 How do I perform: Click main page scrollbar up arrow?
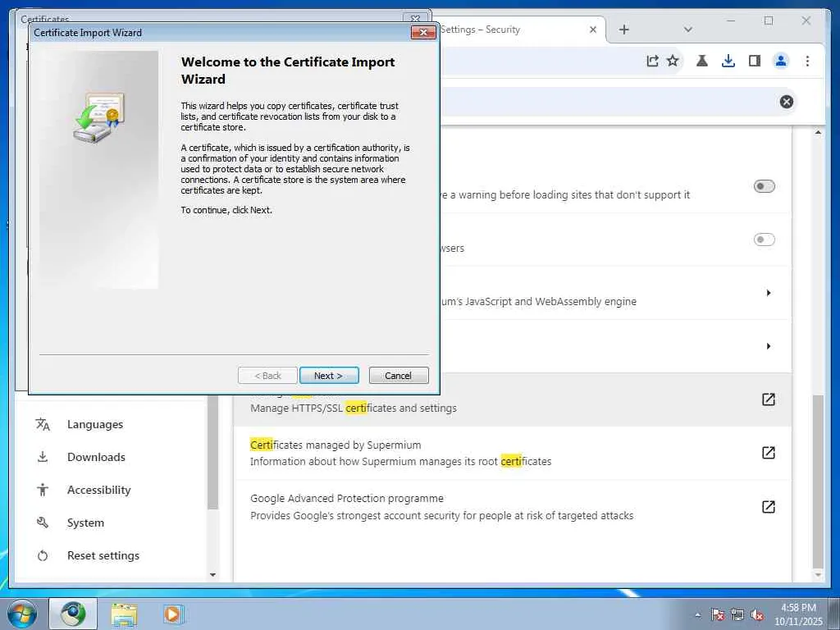click(x=818, y=132)
